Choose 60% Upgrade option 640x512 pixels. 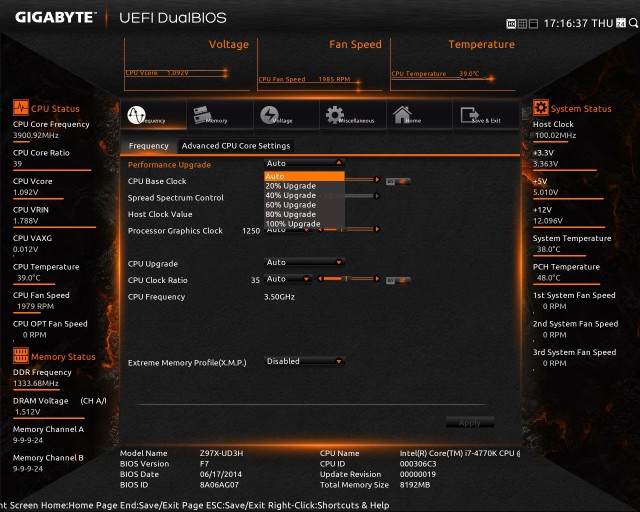(x=304, y=205)
